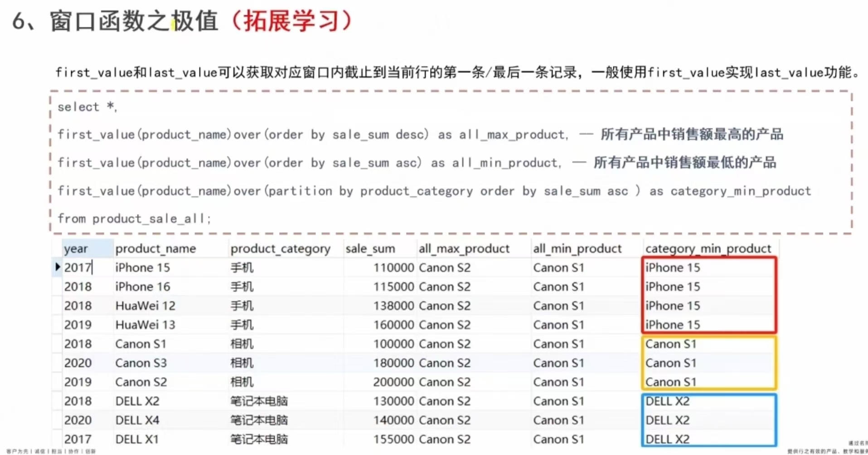Select the select * line in the SQL query
Image resolution: width=868 pixels, height=455 pixels.
tap(87, 107)
